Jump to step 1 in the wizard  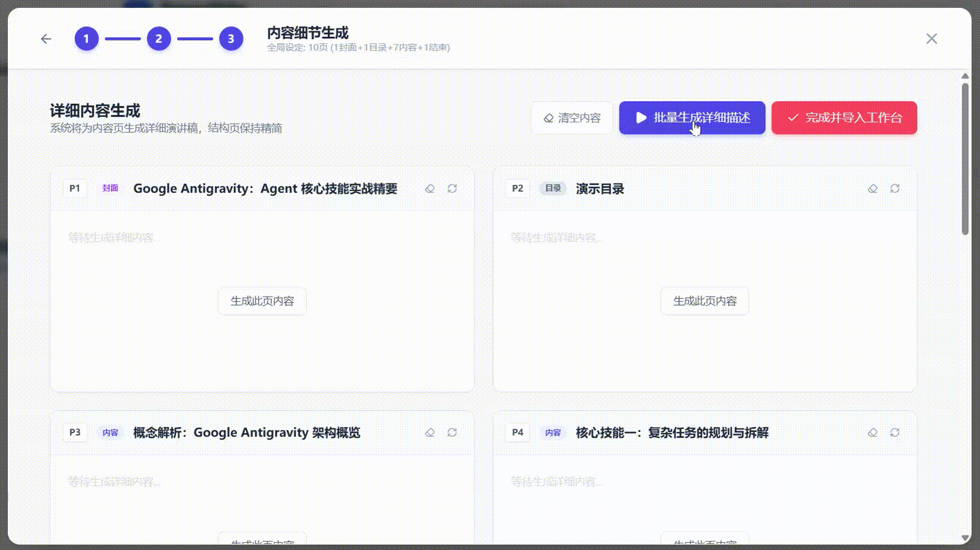click(x=86, y=39)
